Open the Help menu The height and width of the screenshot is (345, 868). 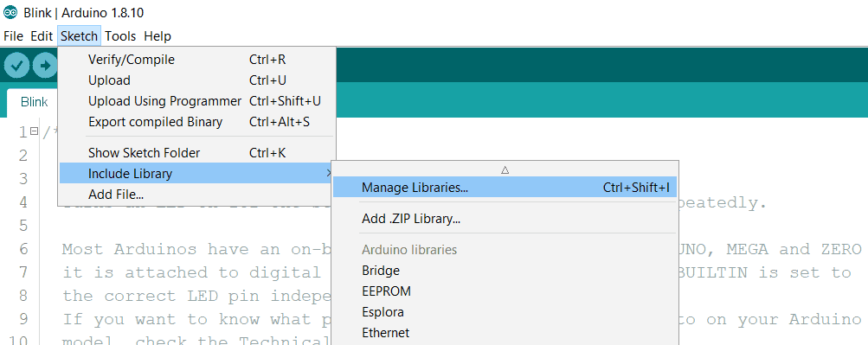point(158,36)
